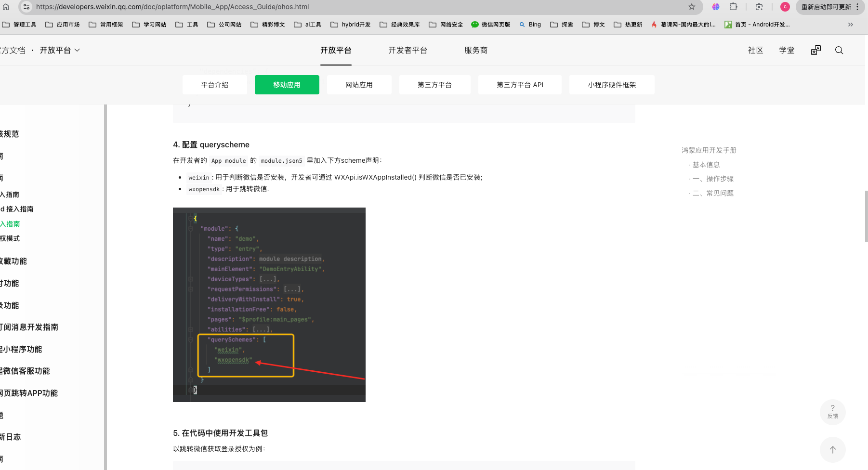
Task: Select the 网站应用 sub-tab
Action: [x=359, y=85]
